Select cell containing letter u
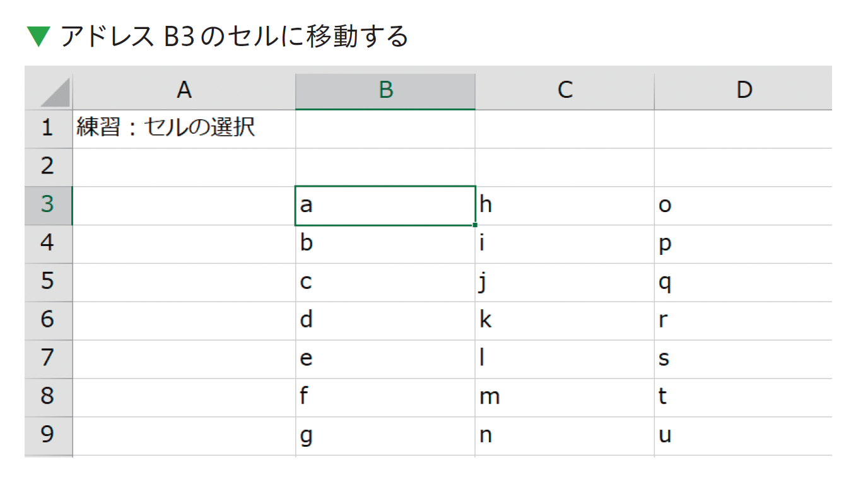The height and width of the screenshot is (489, 868). pyautogui.click(x=743, y=436)
